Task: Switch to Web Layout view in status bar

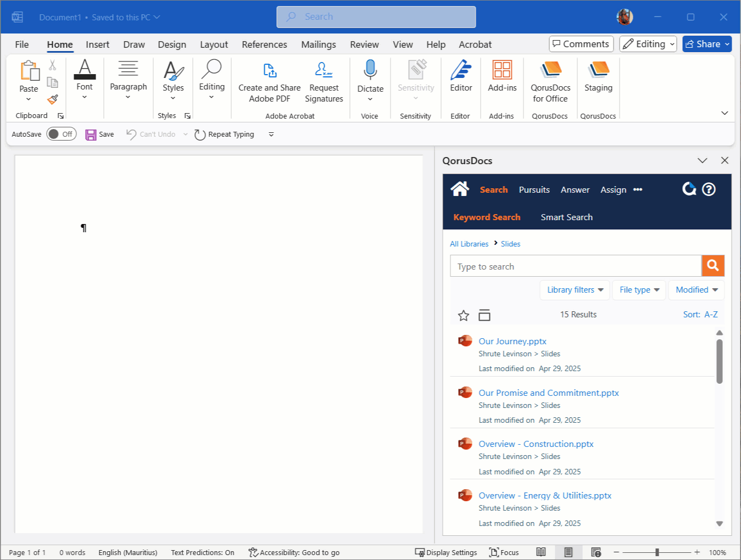Action: pos(596,552)
